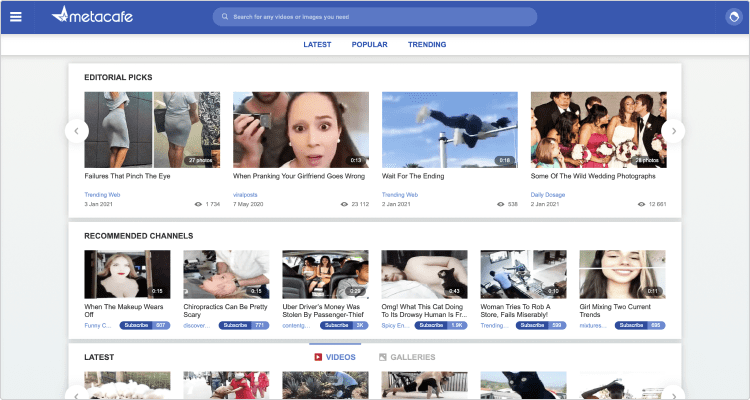Play the Wait For The Ending thumbnail
The height and width of the screenshot is (400, 750).
(x=450, y=129)
